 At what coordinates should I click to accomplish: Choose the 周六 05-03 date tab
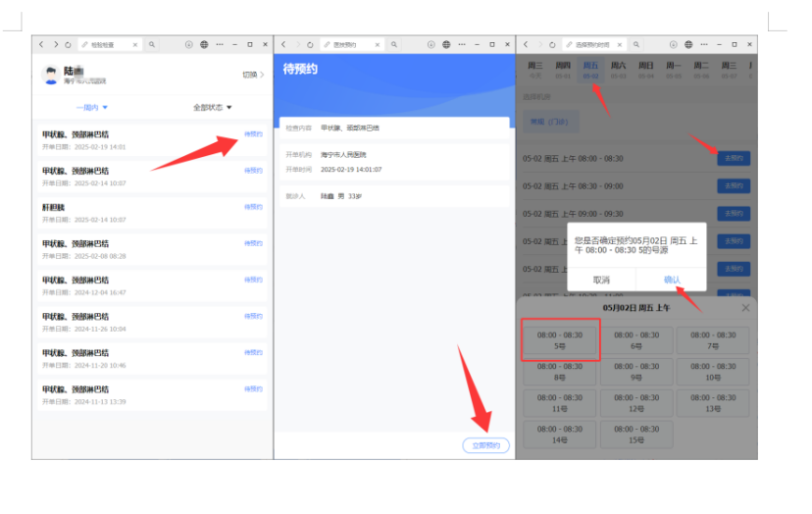coord(619,71)
